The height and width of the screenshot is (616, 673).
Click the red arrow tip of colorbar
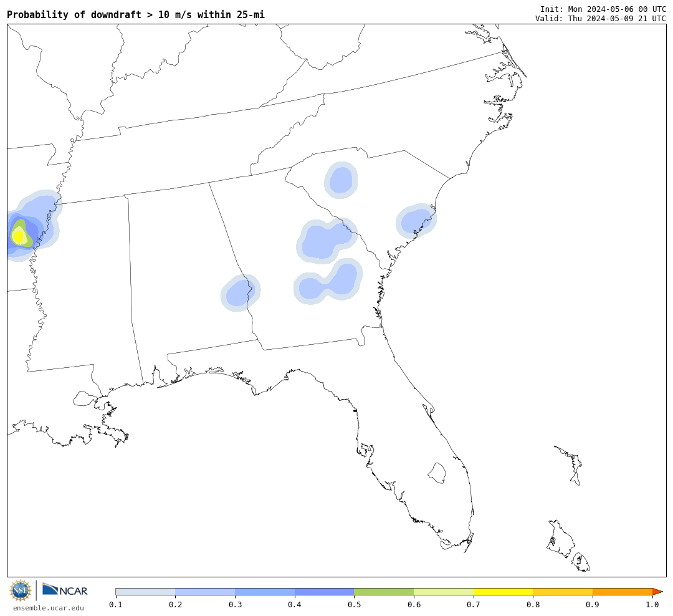(x=657, y=592)
